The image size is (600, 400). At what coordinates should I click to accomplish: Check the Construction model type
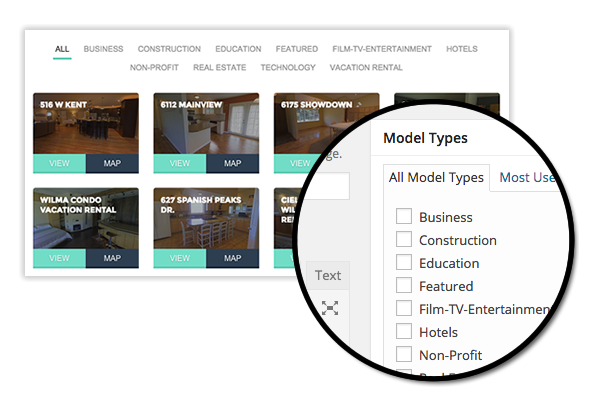click(404, 239)
